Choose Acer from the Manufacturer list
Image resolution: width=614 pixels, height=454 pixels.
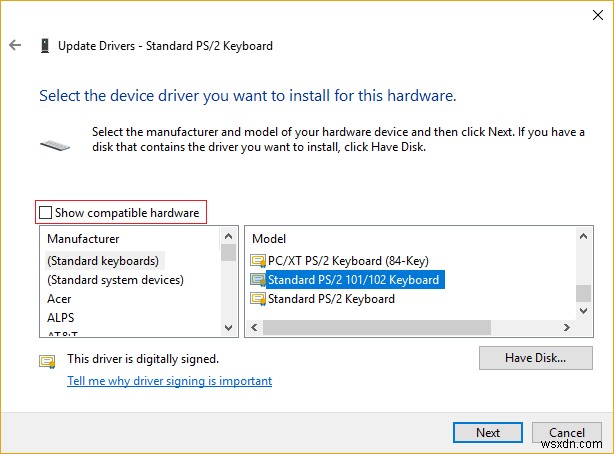point(61,299)
